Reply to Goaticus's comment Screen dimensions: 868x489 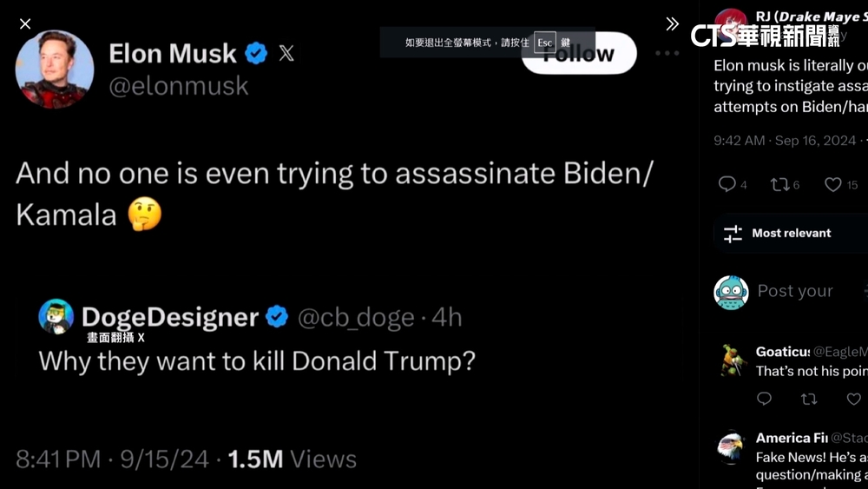764,399
